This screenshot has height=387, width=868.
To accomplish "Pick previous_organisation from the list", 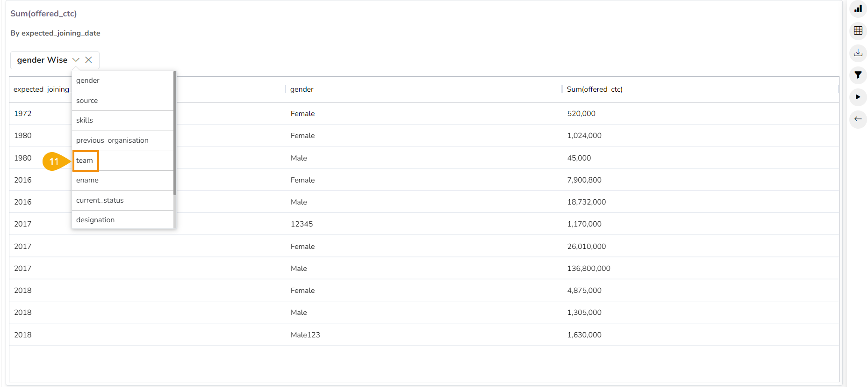I will point(112,140).
